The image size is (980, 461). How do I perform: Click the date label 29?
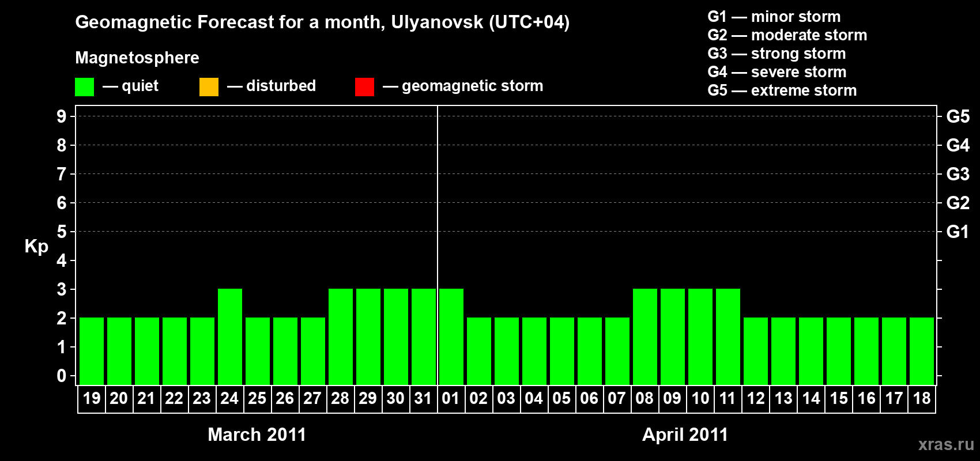[x=368, y=398]
